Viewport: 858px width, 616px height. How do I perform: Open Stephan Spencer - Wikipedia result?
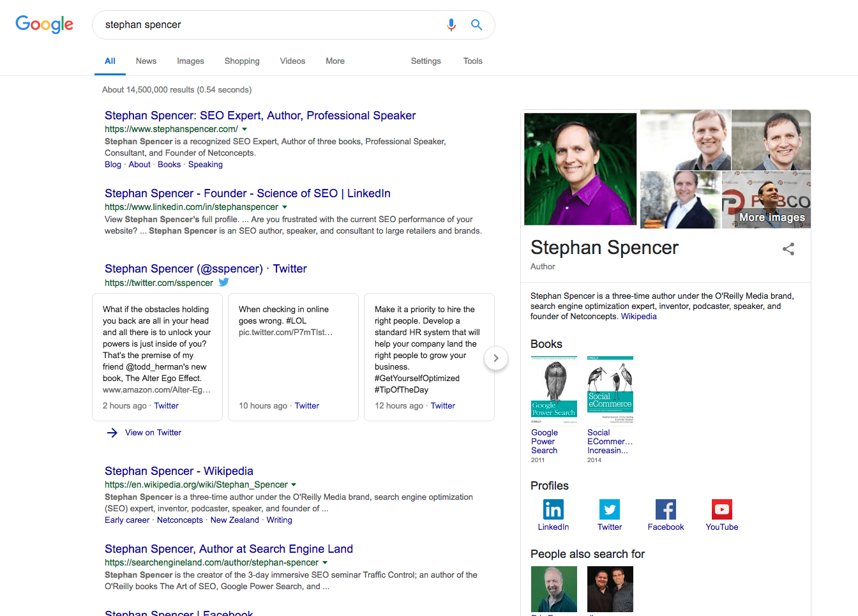(179, 471)
